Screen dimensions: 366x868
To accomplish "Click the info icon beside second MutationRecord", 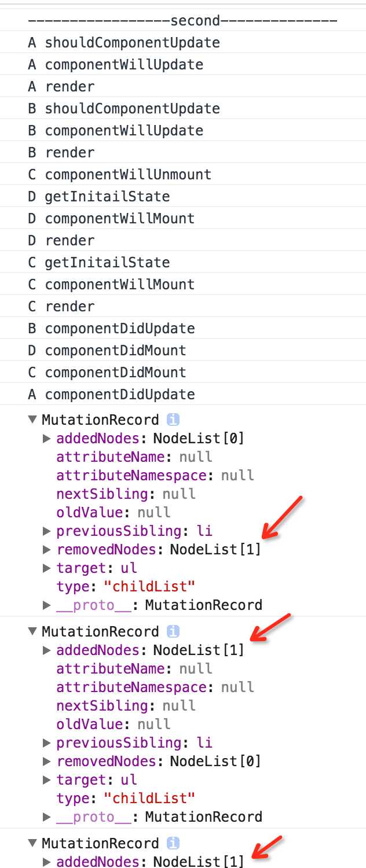I will (x=173, y=631).
